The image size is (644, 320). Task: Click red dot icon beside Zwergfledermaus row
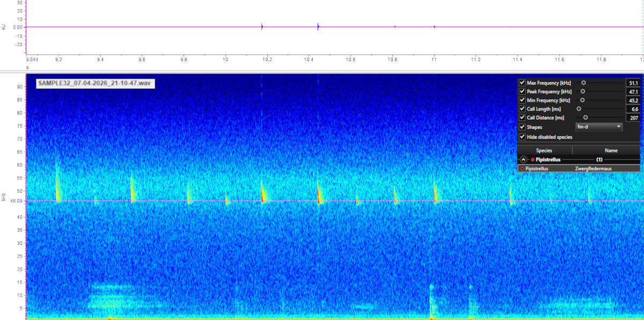522,169
